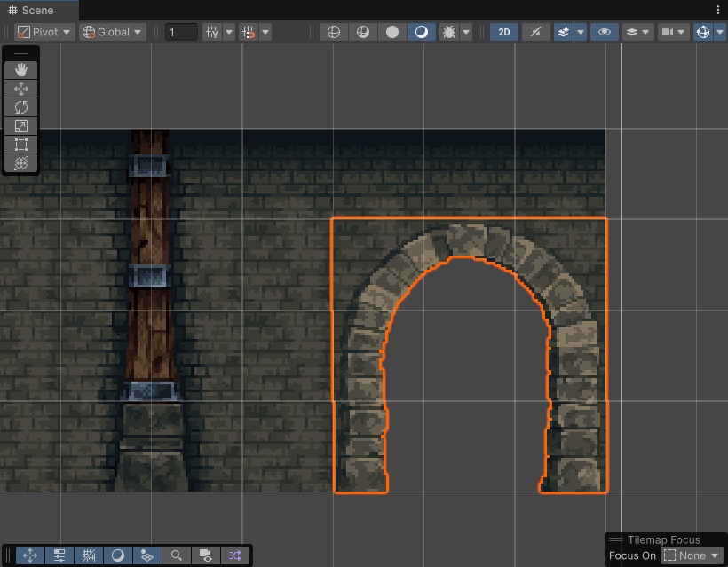The image size is (728, 567).
Task: Click the Tilemap Focus overlay header handle
Action: point(616,539)
